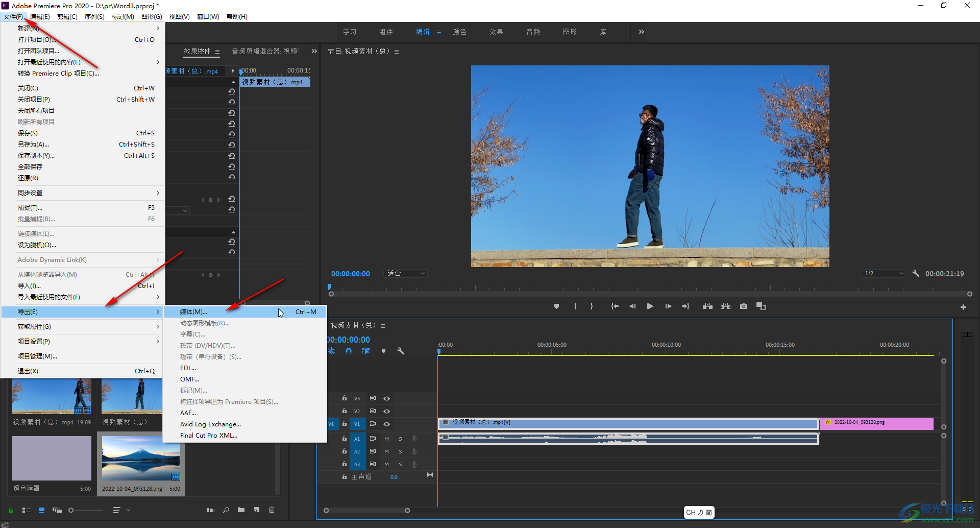Select the Mount Fuji png thumbnail

click(141, 458)
